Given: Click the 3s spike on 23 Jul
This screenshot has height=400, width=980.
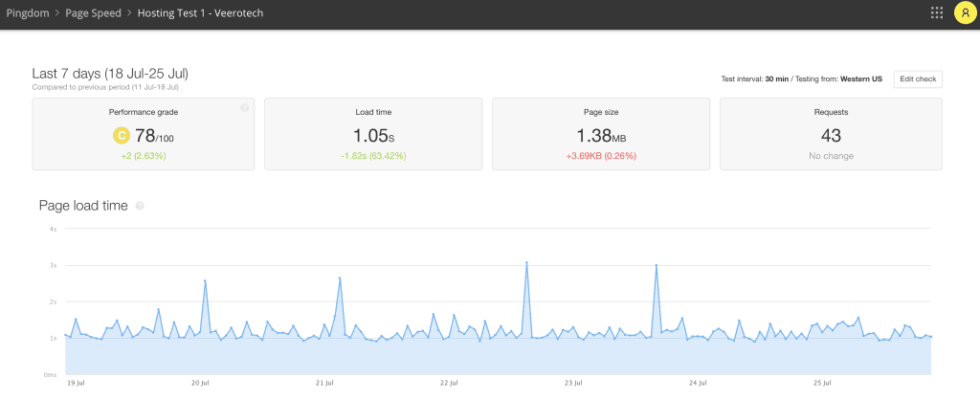Looking at the screenshot, I should 657,265.
